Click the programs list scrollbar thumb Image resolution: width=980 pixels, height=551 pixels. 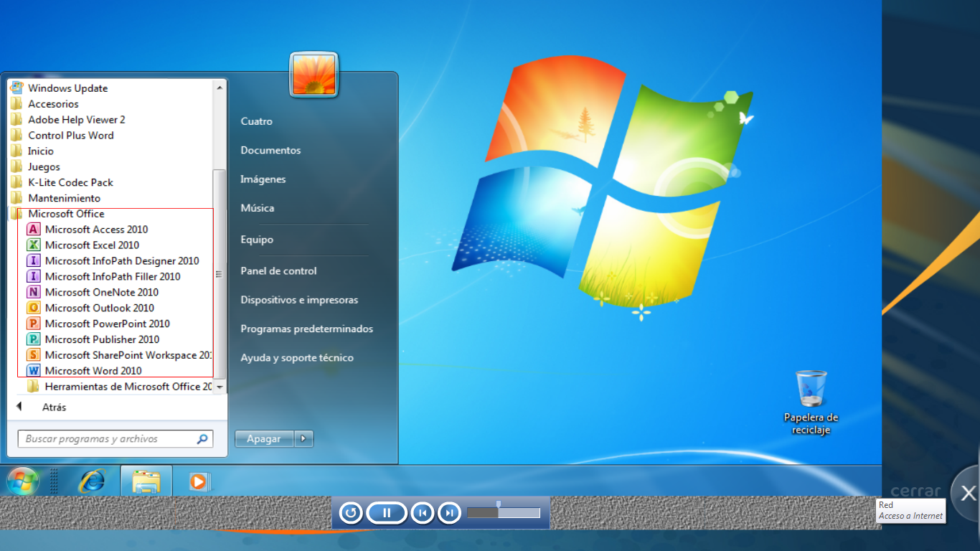click(x=220, y=274)
